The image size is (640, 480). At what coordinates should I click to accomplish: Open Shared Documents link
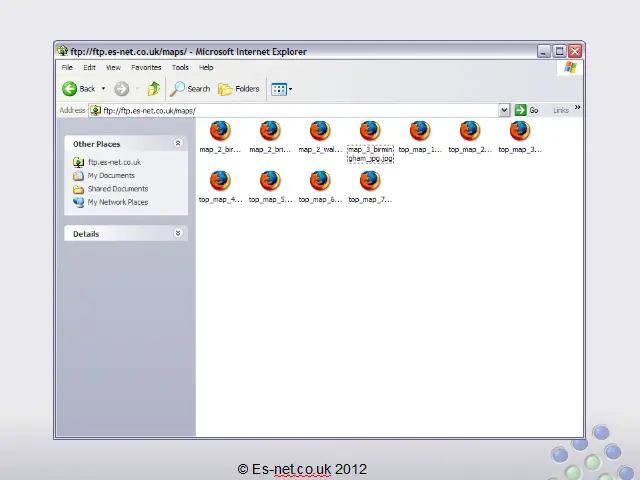click(x=118, y=189)
